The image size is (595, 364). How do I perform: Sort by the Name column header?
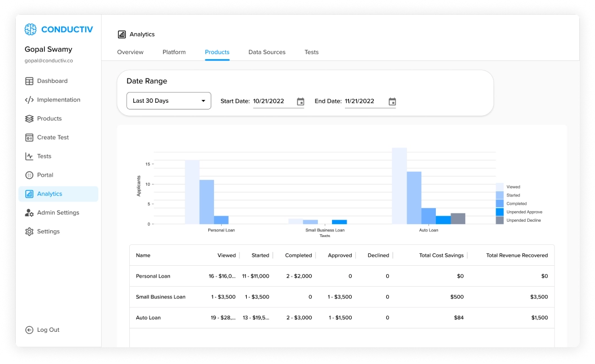tap(143, 256)
